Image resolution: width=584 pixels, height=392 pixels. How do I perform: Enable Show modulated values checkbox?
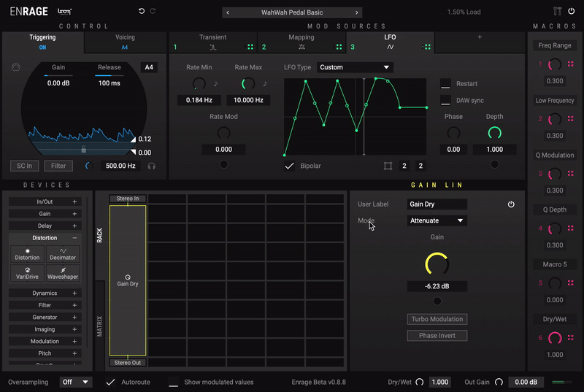click(174, 382)
